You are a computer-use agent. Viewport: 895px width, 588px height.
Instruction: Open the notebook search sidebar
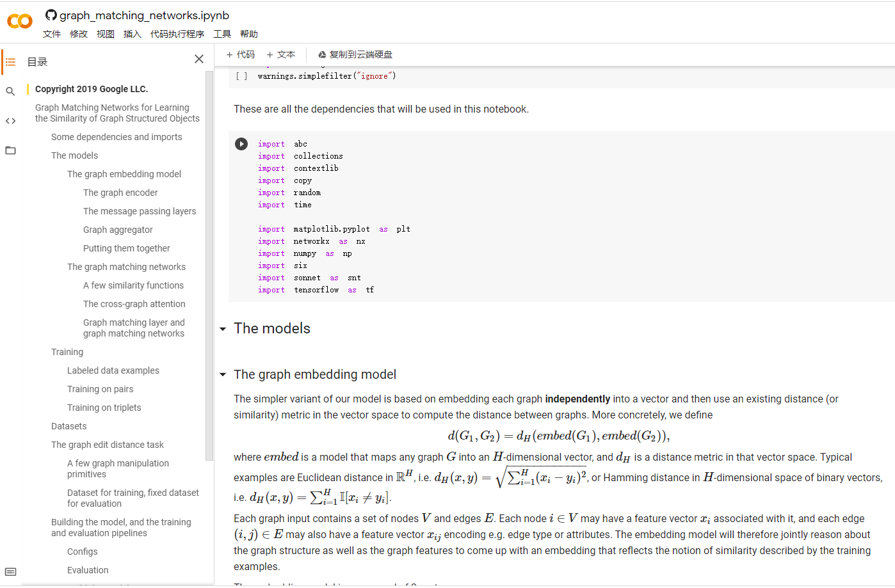click(10, 91)
